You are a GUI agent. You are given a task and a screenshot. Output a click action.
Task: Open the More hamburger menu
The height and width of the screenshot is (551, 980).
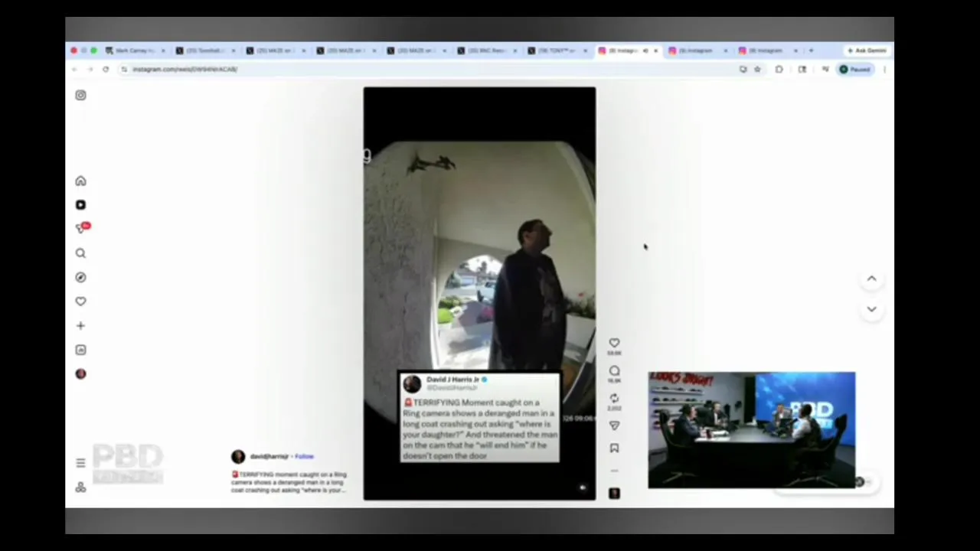coord(80,463)
